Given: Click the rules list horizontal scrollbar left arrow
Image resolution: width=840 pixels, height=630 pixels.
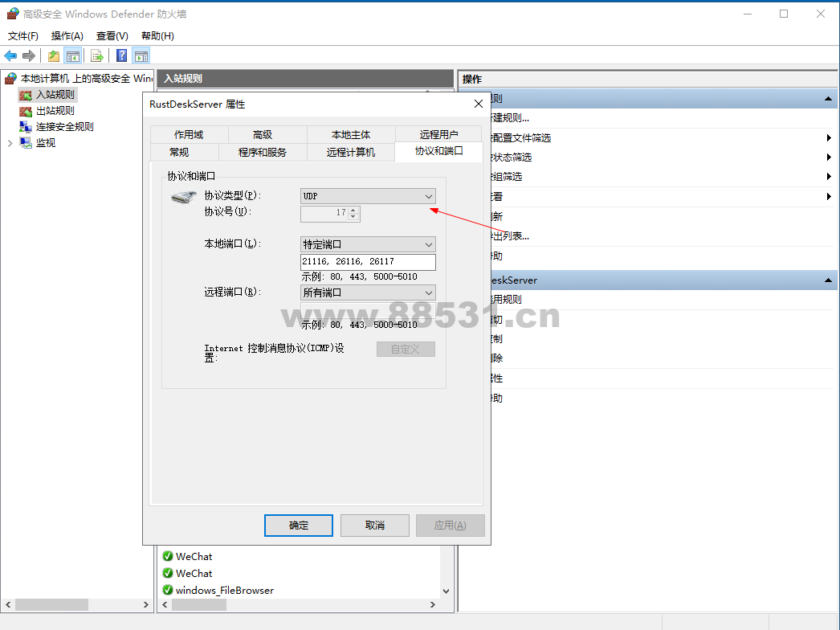Looking at the screenshot, I should pos(165,605).
